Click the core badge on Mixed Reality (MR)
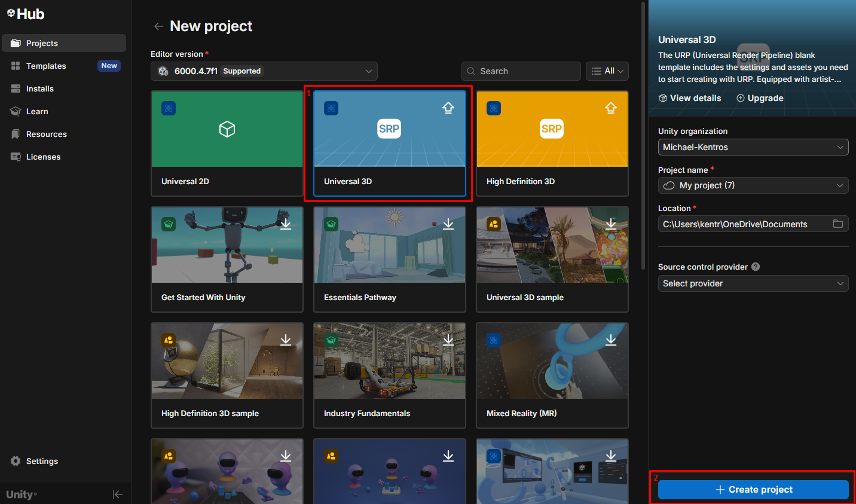The width and height of the screenshot is (856, 504). click(494, 340)
